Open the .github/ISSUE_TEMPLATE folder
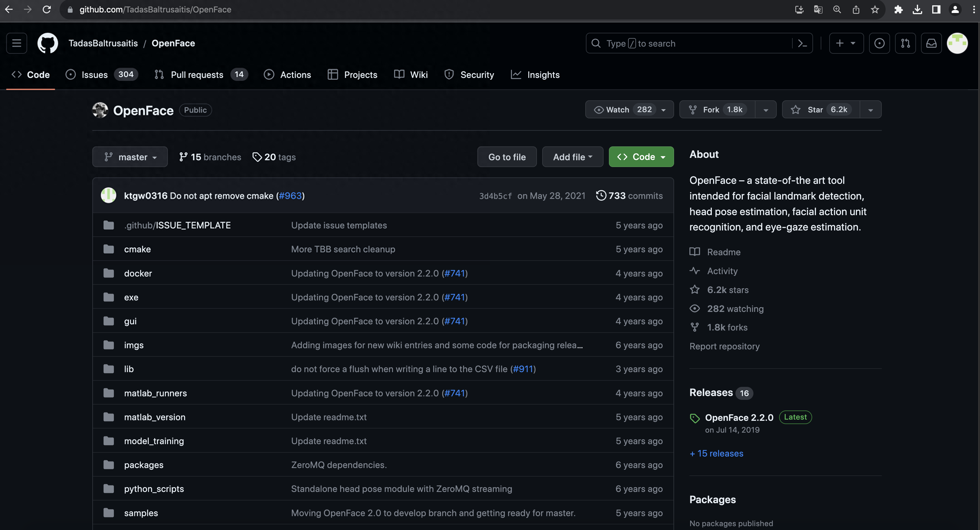This screenshot has height=530, width=980. click(x=177, y=225)
